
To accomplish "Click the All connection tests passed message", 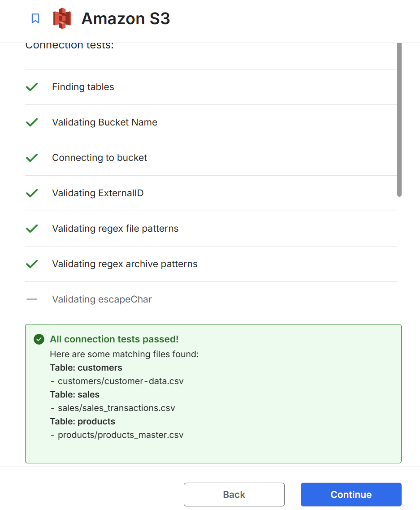I will click(x=114, y=339).
